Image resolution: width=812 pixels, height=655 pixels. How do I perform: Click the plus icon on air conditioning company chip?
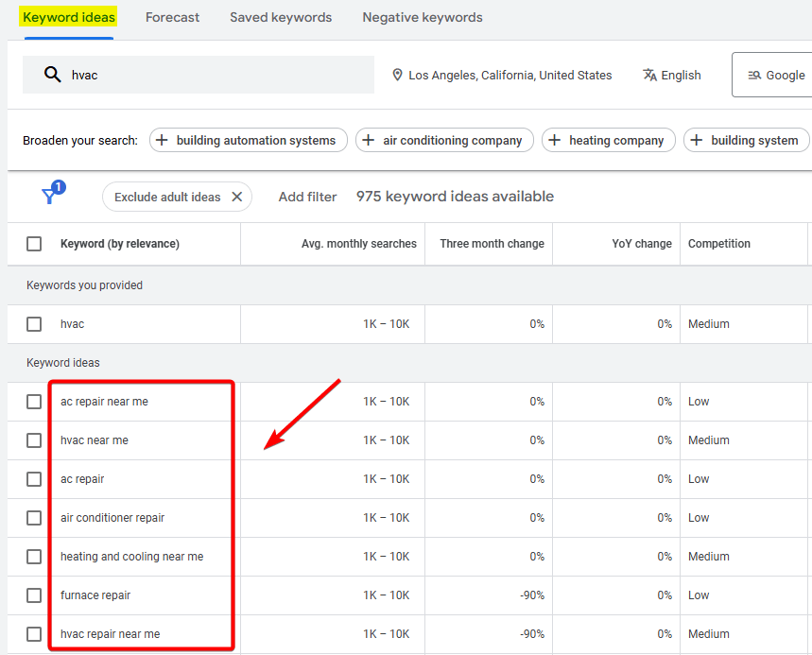pyautogui.click(x=369, y=139)
